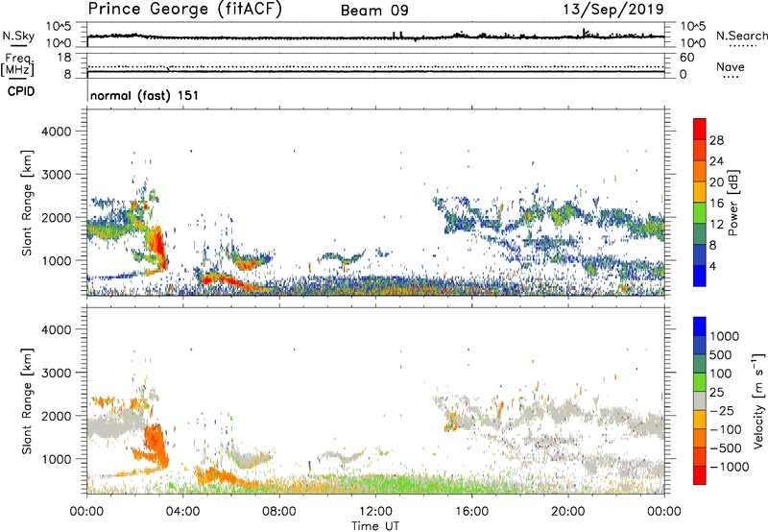Click the 500 value on Velocity scale

[x=722, y=355]
